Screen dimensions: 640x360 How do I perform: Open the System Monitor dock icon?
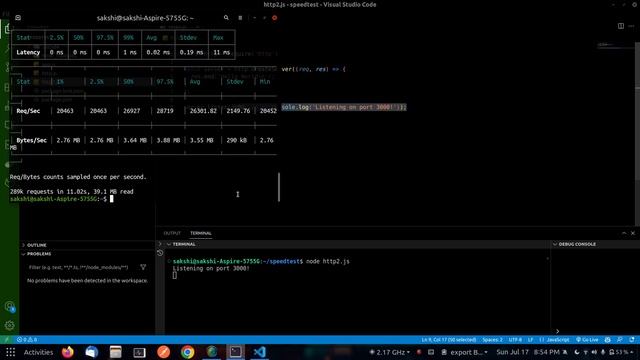pos(139,352)
